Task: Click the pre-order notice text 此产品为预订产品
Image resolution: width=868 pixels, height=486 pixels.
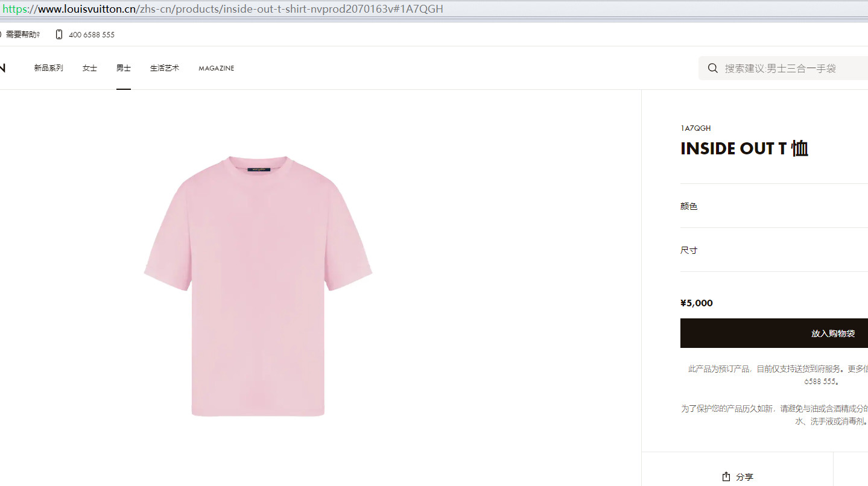Action: [x=720, y=368]
